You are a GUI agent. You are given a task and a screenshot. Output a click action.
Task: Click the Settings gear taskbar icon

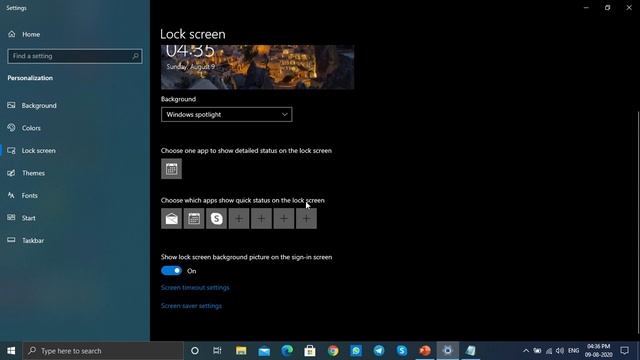pos(448,351)
